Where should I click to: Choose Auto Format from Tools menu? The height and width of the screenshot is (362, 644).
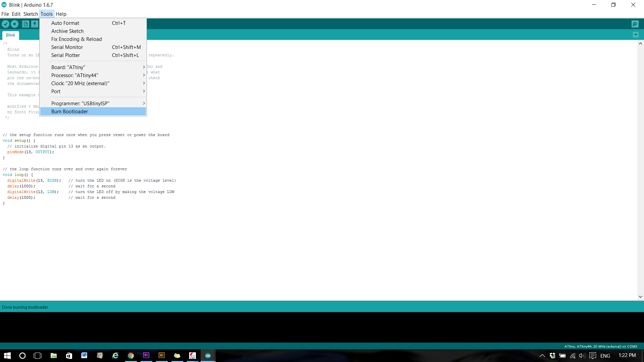(x=93, y=23)
